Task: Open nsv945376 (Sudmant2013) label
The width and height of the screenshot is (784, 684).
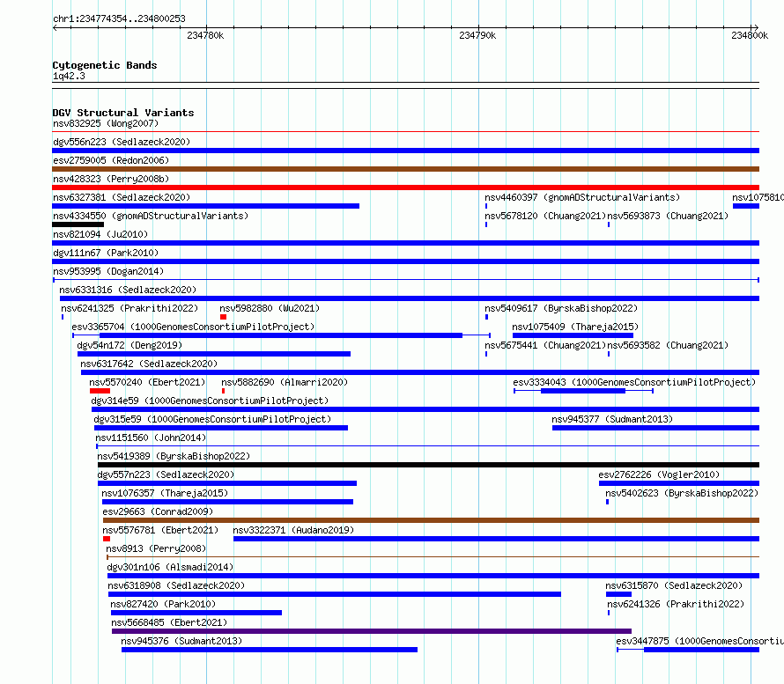Action: pos(181,641)
